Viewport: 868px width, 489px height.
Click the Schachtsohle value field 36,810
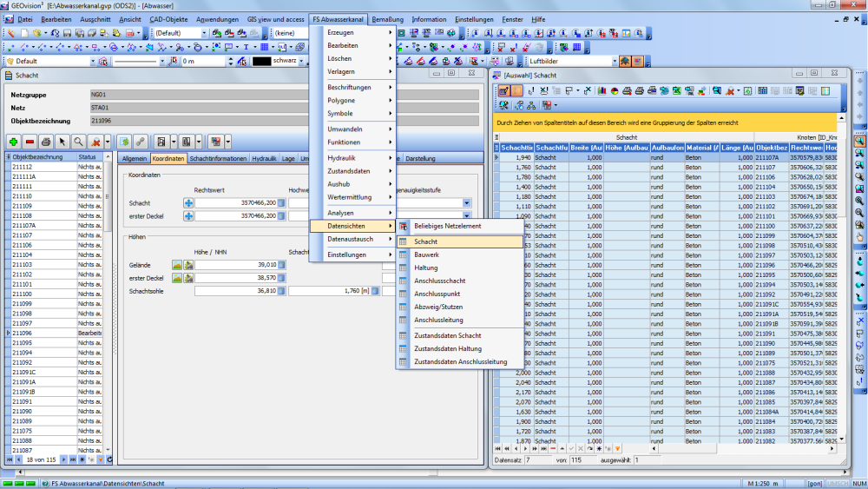coord(236,291)
